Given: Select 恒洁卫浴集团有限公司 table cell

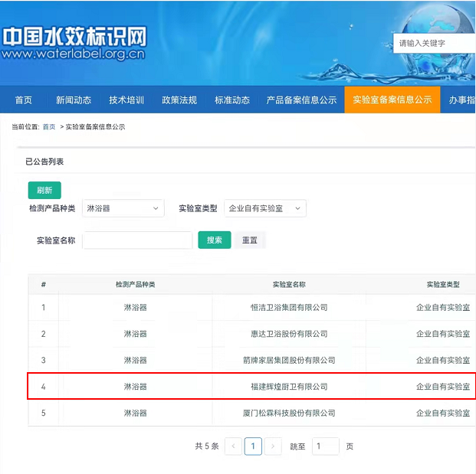Looking at the screenshot, I should pos(289,308).
